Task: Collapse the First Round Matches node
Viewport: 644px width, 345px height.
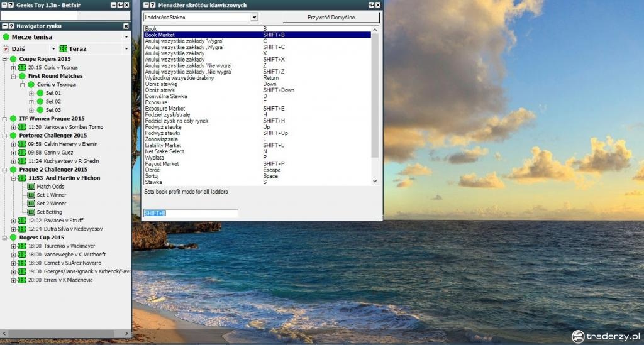Action: point(14,76)
